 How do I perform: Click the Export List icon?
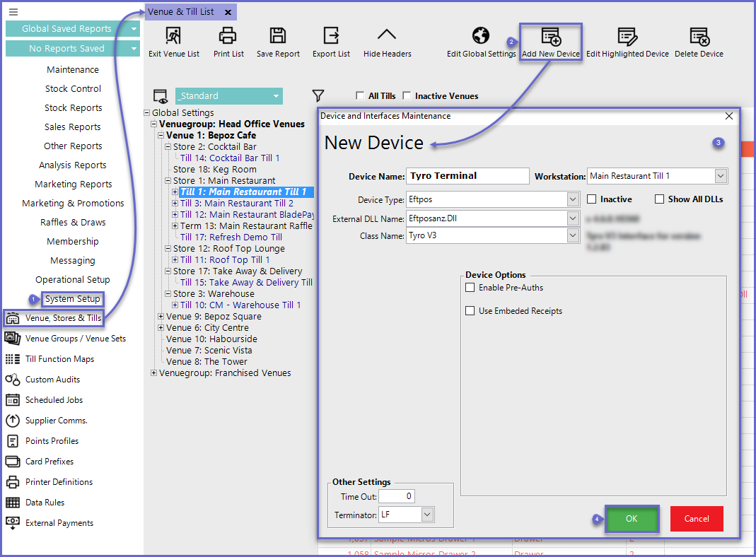[x=331, y=36]
